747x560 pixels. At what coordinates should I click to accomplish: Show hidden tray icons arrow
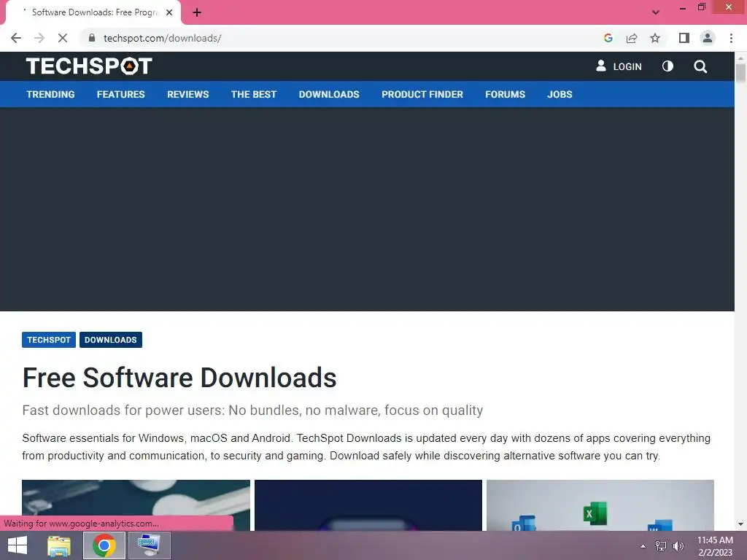643,546
